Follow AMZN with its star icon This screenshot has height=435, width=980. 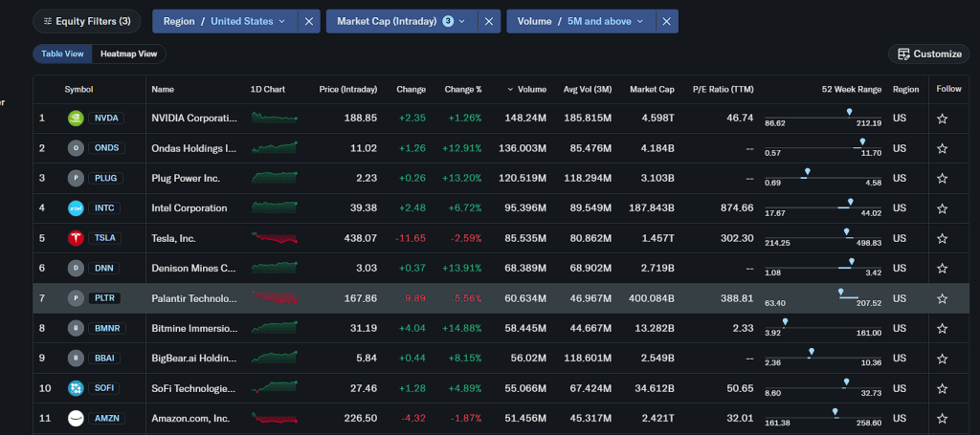(942, 418)
